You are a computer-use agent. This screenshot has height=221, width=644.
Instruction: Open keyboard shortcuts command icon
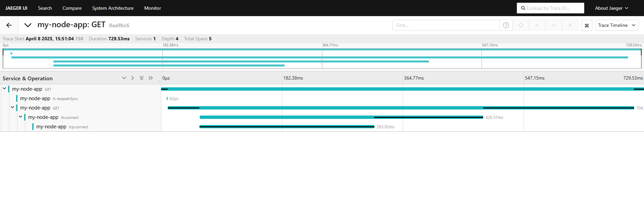tap(587, 26)
